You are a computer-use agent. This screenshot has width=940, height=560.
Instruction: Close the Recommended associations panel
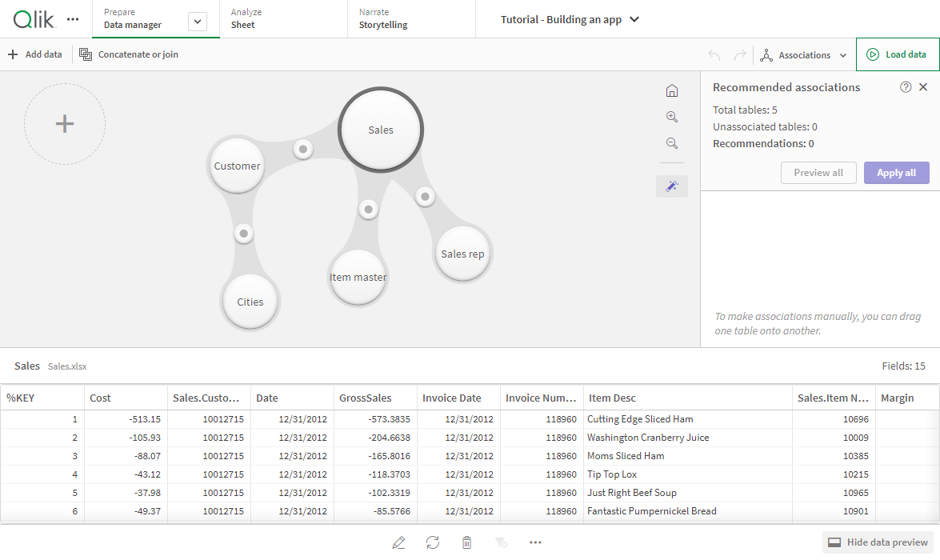[x=923, y=87]
